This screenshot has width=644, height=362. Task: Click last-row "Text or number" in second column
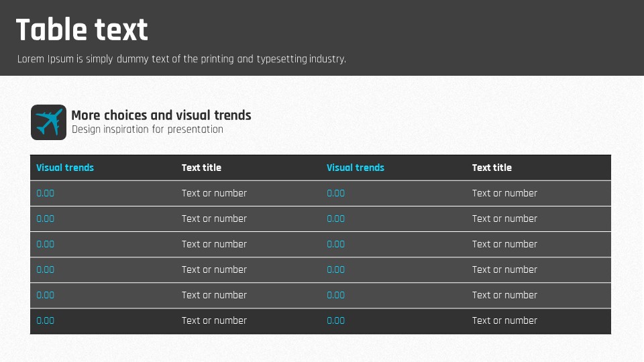tap(214, 320)
